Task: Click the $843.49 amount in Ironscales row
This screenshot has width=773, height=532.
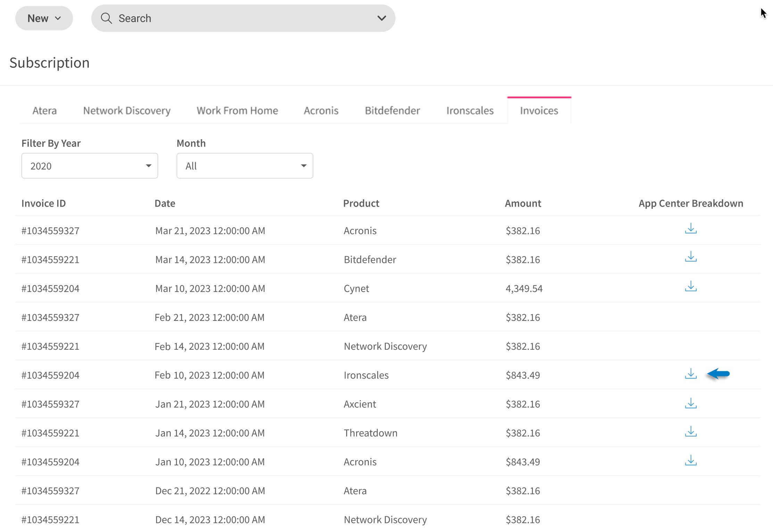Action: pyautogui.click(x=523, y=375)
